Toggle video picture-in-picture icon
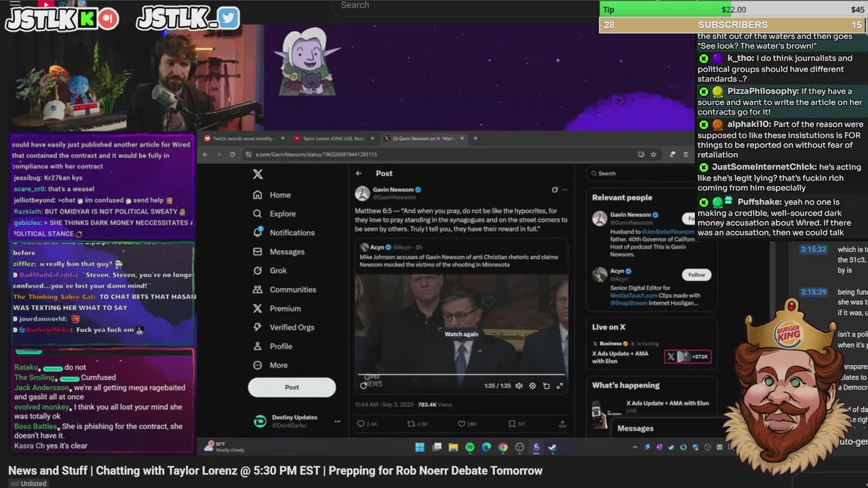868x488 pixels. coord(546,386)
